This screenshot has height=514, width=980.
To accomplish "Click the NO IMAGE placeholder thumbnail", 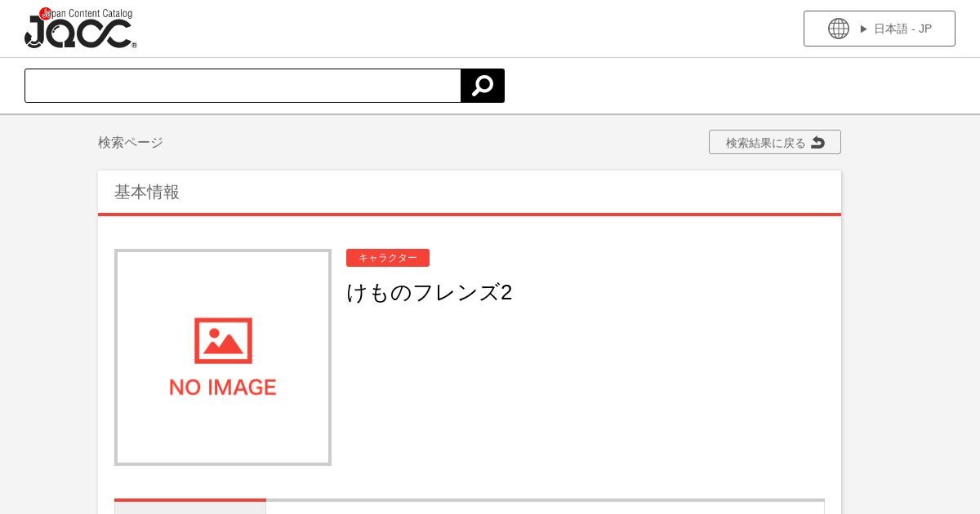I will (223, 357).
